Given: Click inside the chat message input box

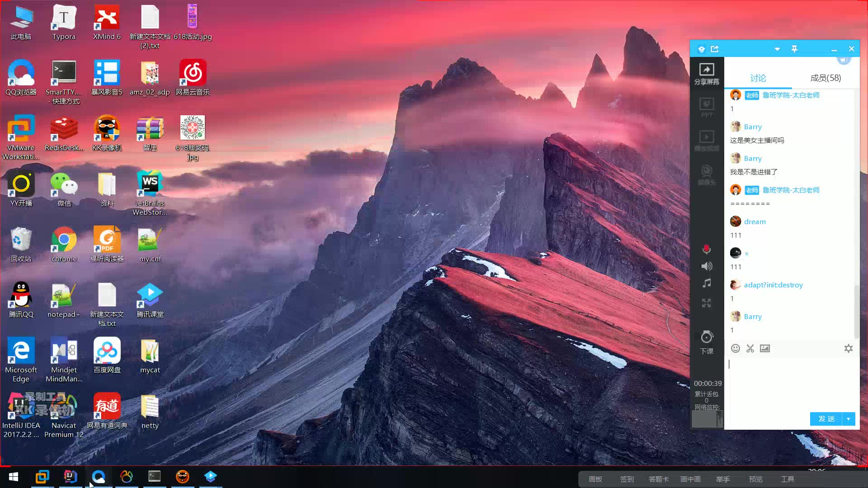Looking at the screenshot, I should (x=791, y=384).
